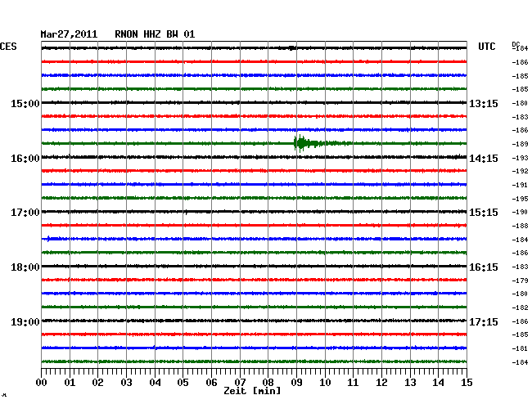Click the "17:00" local time label
The width and height of the screenshot is (532, 404).
coord(25,213)
